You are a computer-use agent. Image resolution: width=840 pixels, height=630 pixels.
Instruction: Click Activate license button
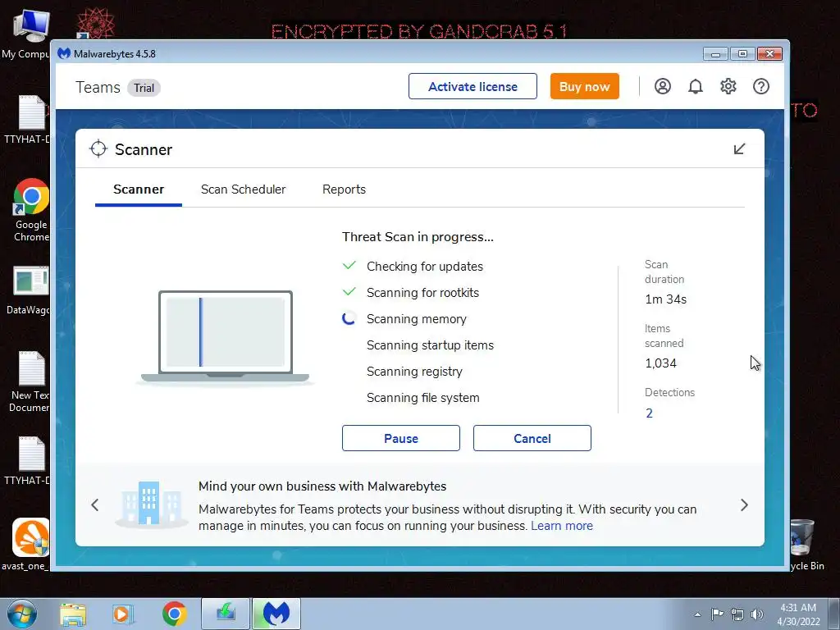[x=472, y=86]
